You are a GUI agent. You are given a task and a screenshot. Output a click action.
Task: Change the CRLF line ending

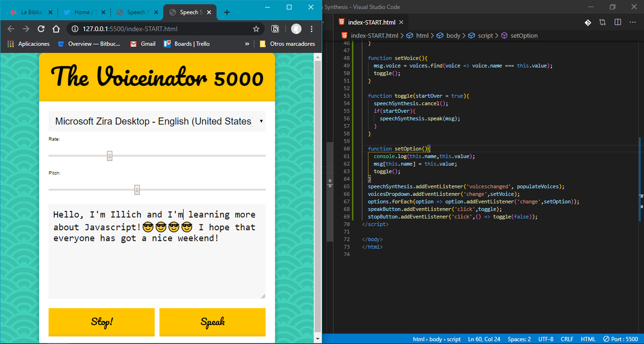pos(567,339)
